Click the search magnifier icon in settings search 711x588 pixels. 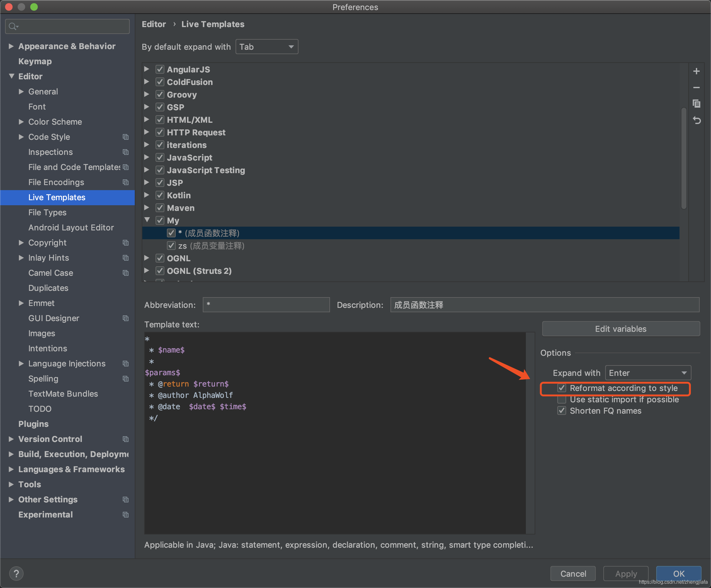coord(13,26)
